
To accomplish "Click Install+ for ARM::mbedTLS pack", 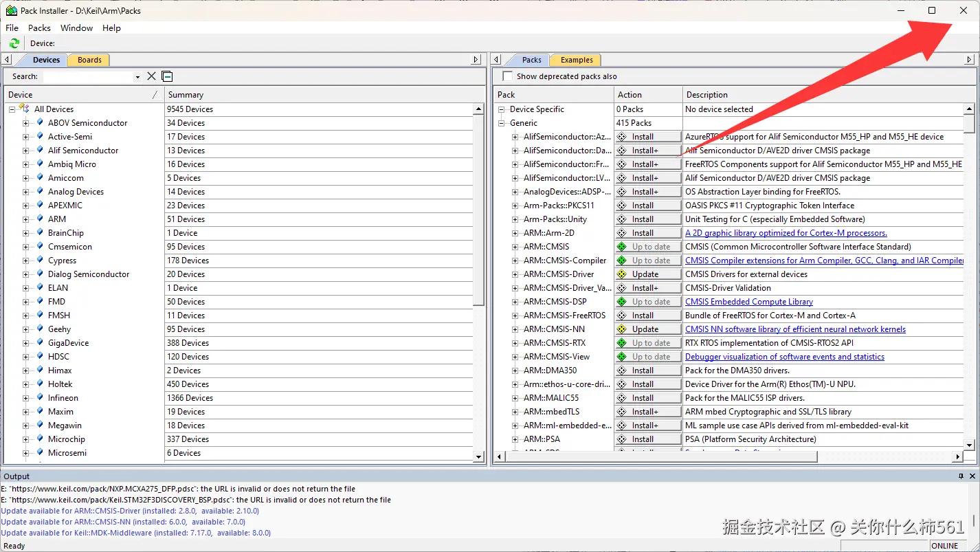I will coord(648,412).
